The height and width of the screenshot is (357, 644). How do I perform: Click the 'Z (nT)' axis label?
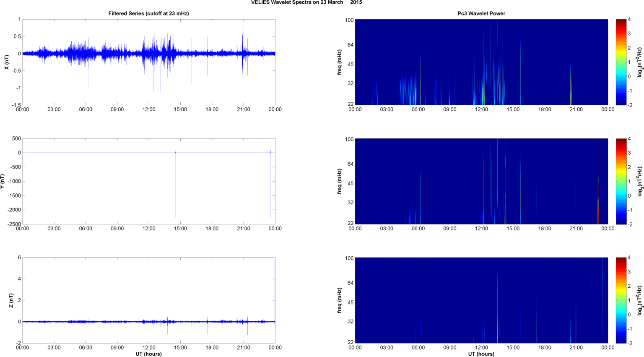tap(11, 300)
